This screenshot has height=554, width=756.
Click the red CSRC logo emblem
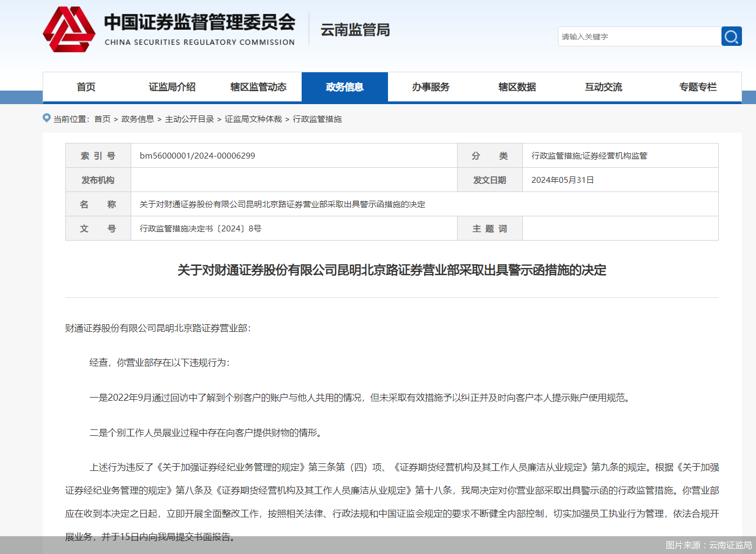tap(69, 30)
